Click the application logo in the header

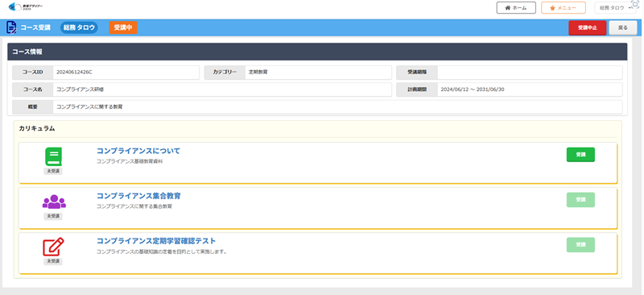coord(26,7)
